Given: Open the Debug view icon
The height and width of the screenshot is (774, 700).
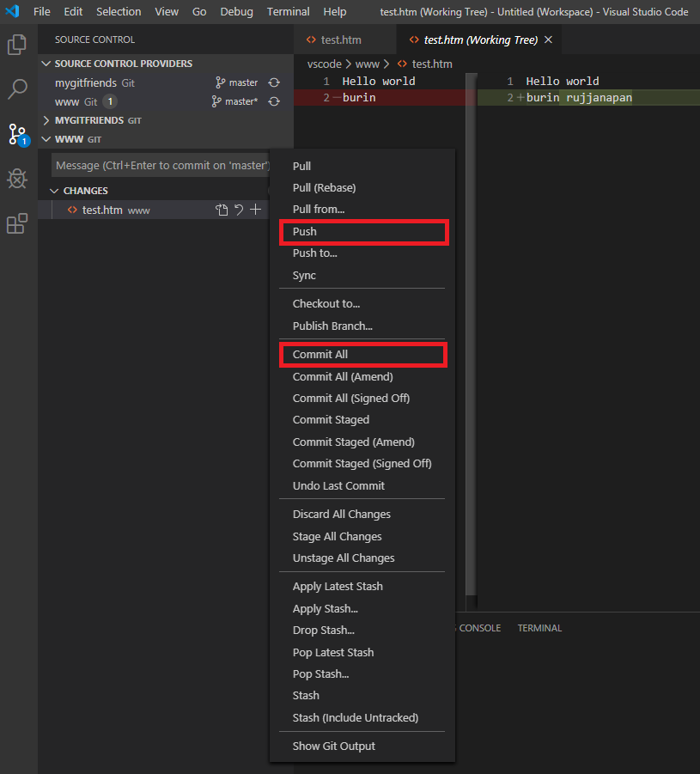Looking at the screenshot, I should coord(17,179).
